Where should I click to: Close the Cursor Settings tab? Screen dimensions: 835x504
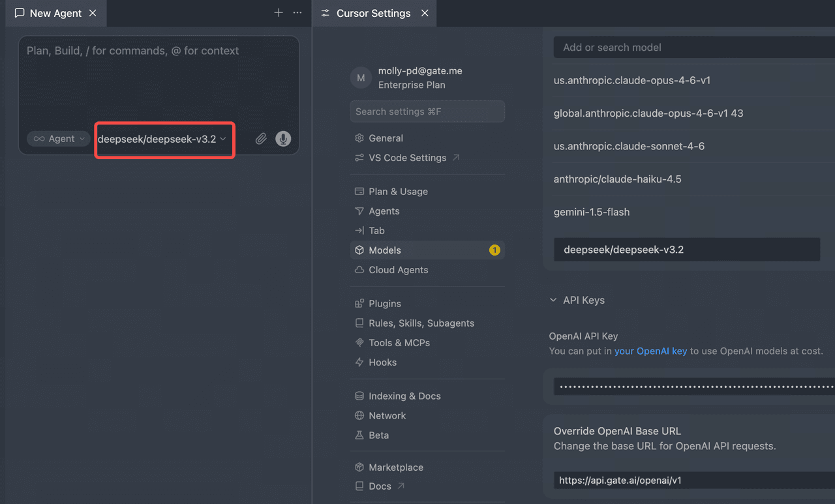coord(425,13)
